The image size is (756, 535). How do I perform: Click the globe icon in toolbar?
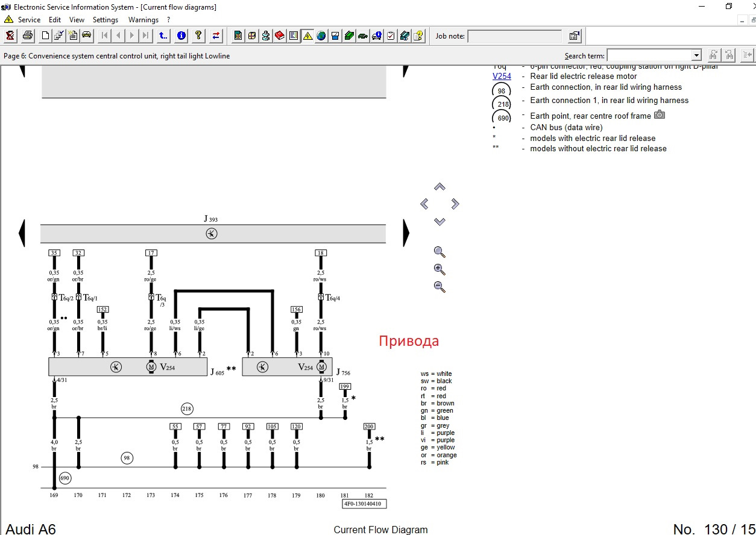pos(321,36)
